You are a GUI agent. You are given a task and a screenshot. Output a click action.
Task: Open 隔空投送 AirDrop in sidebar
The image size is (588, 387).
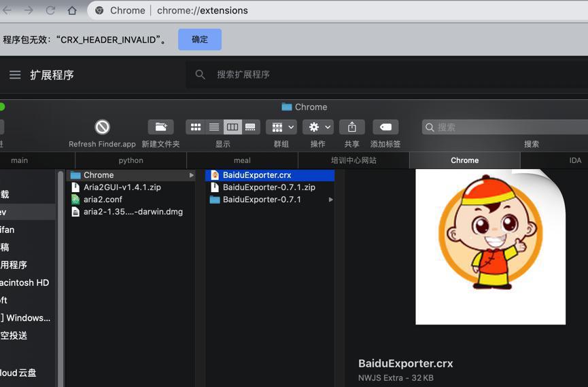pos(14,335)
